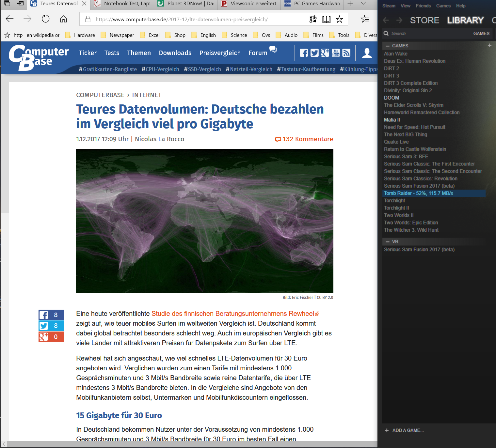Open new browser tab with plus
This screenshot has height=448, width=496.
pyautogui.click(x=350, y=4)
